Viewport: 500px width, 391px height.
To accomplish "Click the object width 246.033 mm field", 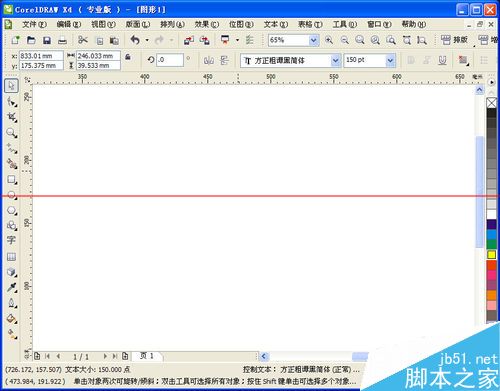I will (98, 56).
